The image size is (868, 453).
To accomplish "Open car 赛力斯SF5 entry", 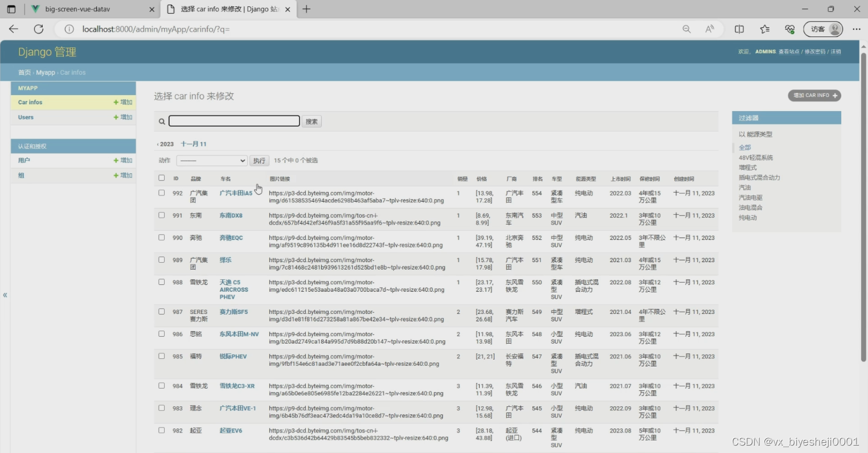I will click(234, 312).
